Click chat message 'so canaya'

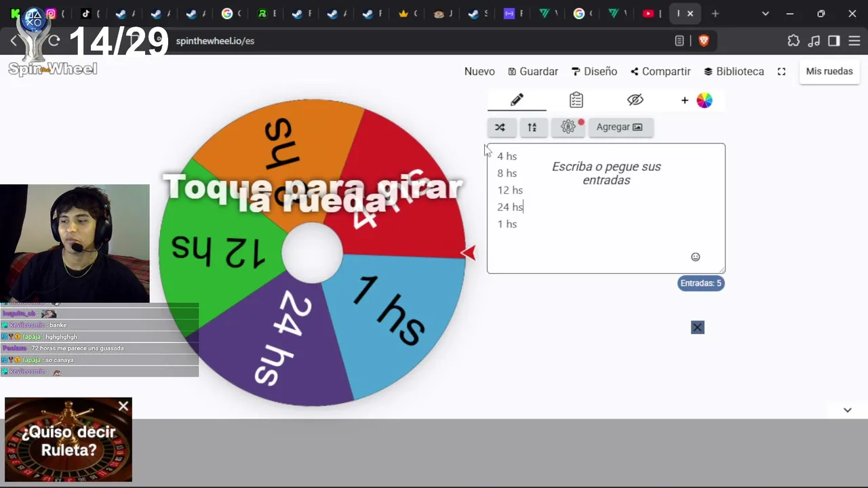click(x=58, y=360)
